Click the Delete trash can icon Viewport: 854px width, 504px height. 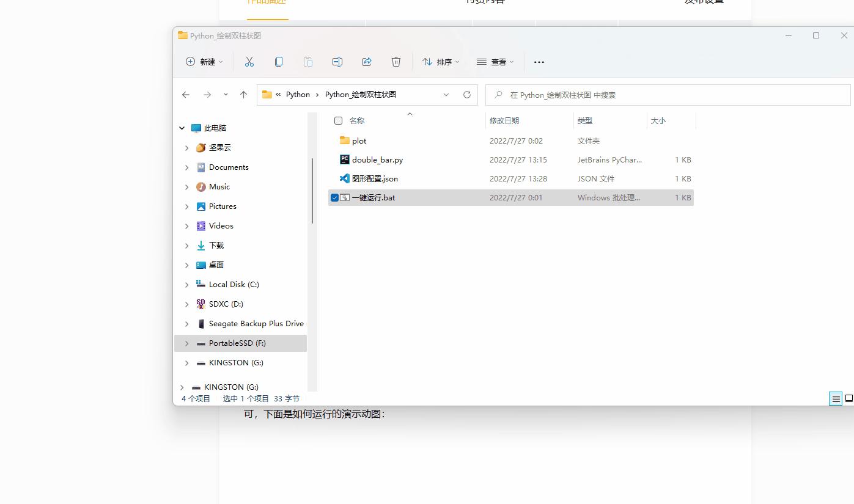click(x=396, y=62)
